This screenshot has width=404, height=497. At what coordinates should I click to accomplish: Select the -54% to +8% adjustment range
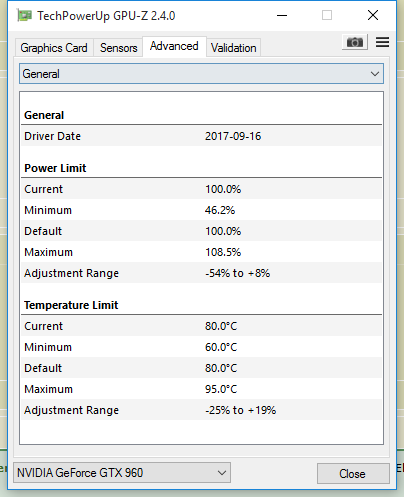coord(238,273)
